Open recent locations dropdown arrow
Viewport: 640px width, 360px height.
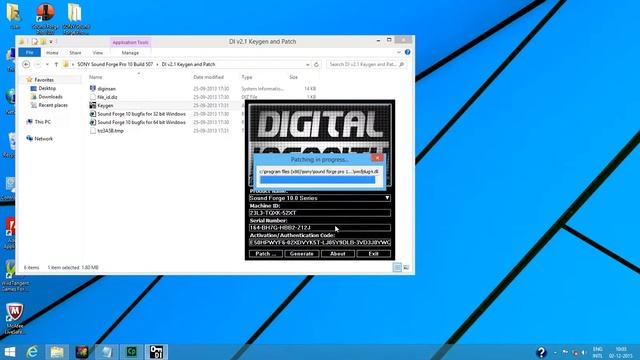pyautogui.click(x=47, y=64)
